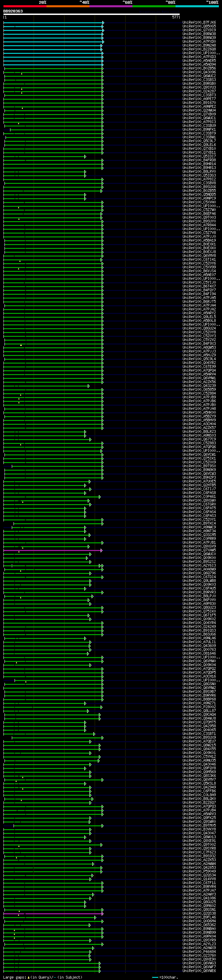
Task: Click the cyan ~100% identity legend segment
Action: (x=197, y=6)
